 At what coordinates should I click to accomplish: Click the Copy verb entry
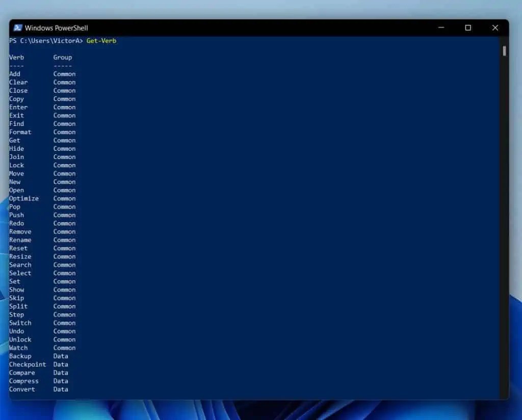tap(16, 99)
